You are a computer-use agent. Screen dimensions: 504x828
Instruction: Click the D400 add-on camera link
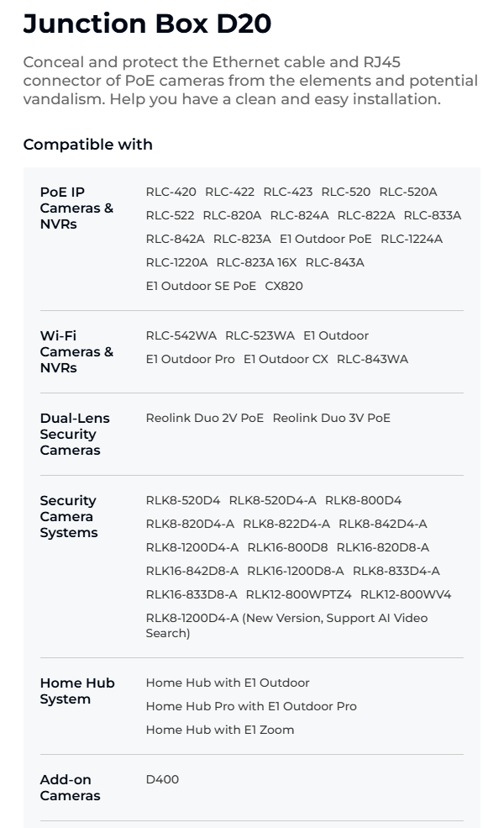tap(163, 779)
